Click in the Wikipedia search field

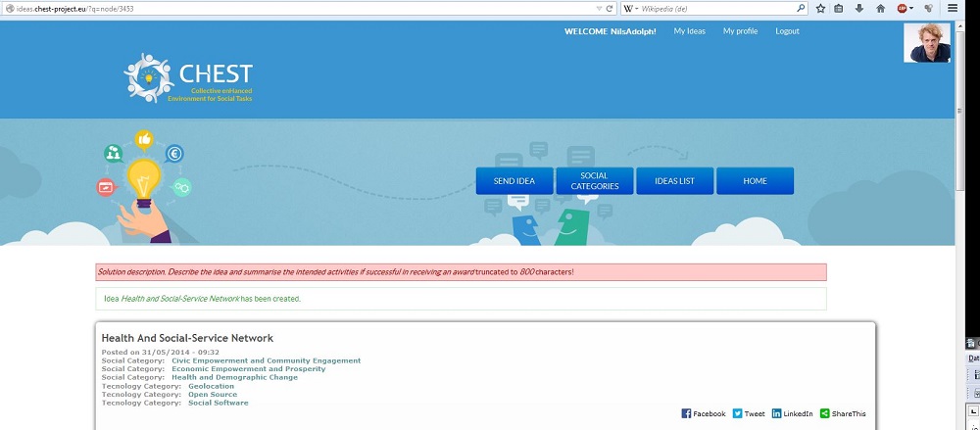(x=715, y=8)
